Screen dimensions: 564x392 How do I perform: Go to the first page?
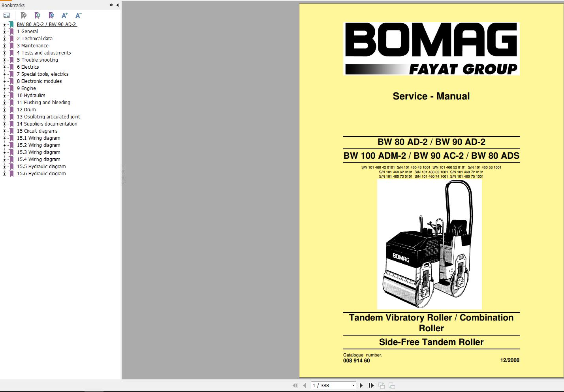pos(295,385)
